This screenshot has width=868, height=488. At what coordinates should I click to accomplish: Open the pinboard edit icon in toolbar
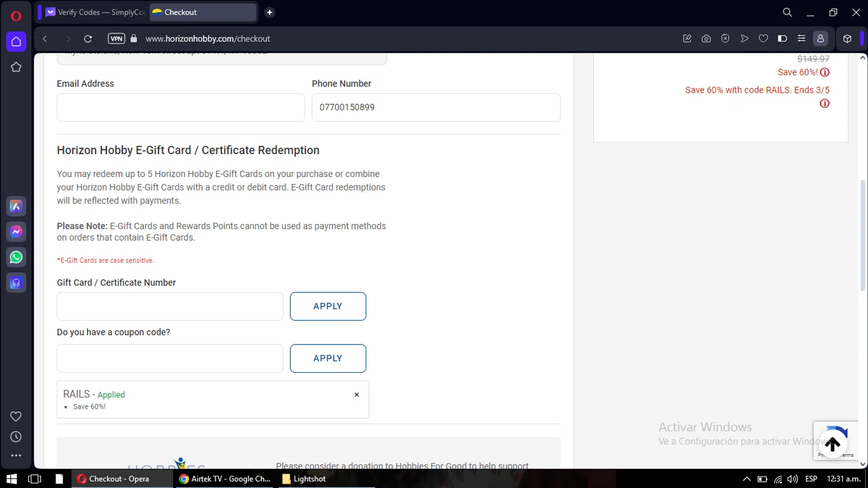pos(687,39)
